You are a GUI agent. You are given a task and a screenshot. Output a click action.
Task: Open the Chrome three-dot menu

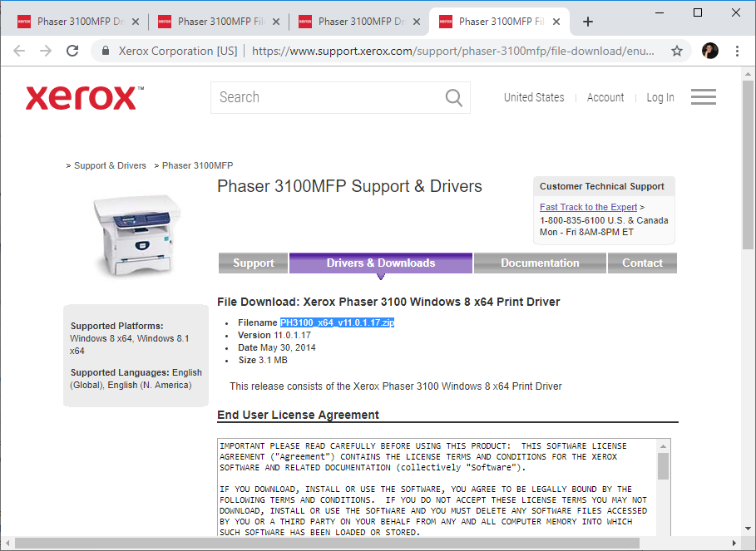(x=737, y=51)
